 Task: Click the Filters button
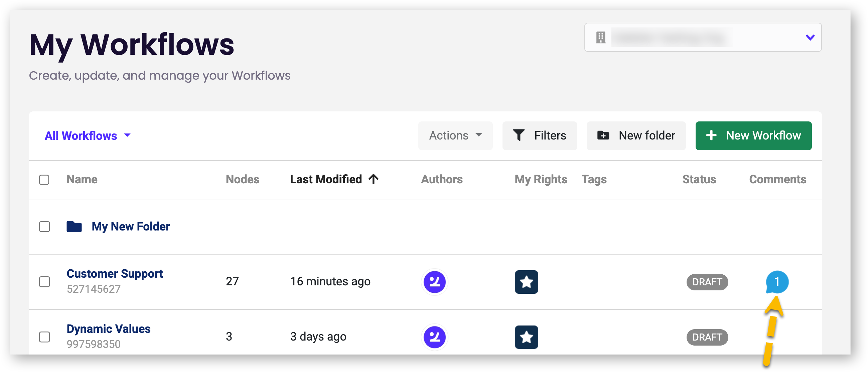coord(540,135)
